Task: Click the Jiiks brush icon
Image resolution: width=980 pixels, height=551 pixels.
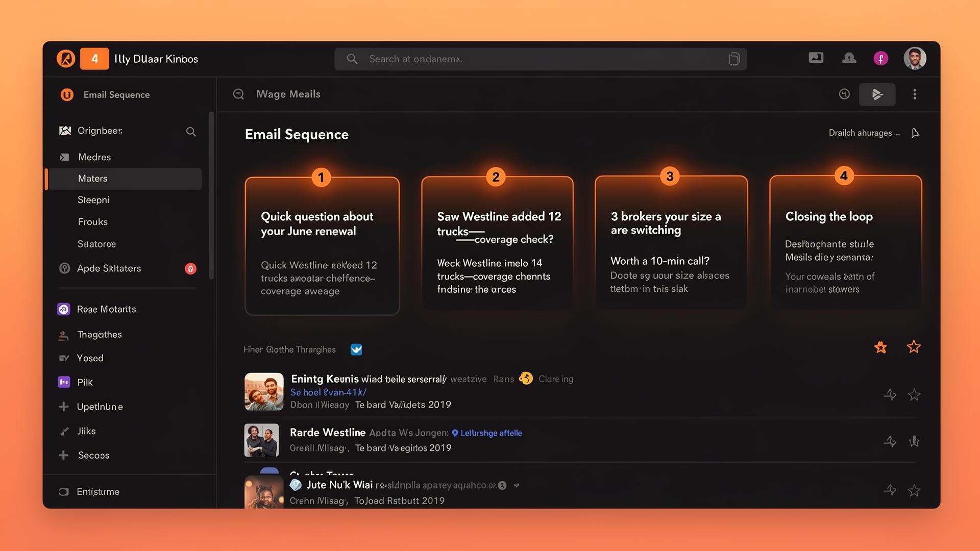Action: 64,432
